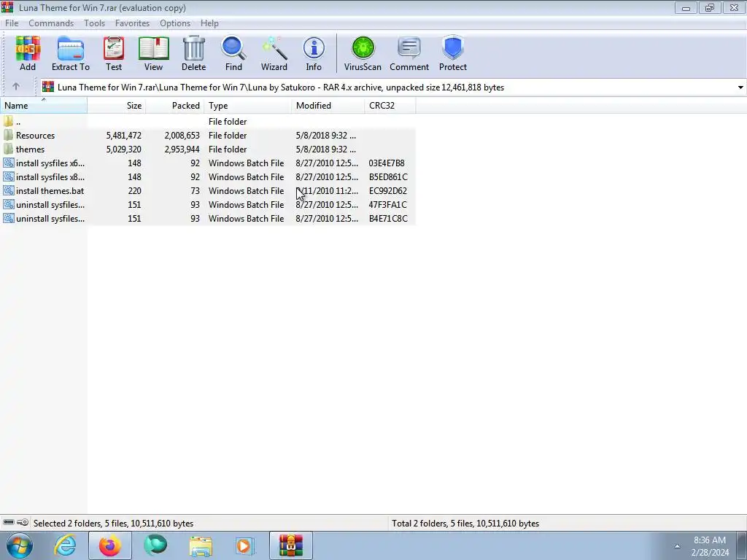Click the EC992D62 checksum value
This screenshot has width=747, height=560.
point(388,190)
